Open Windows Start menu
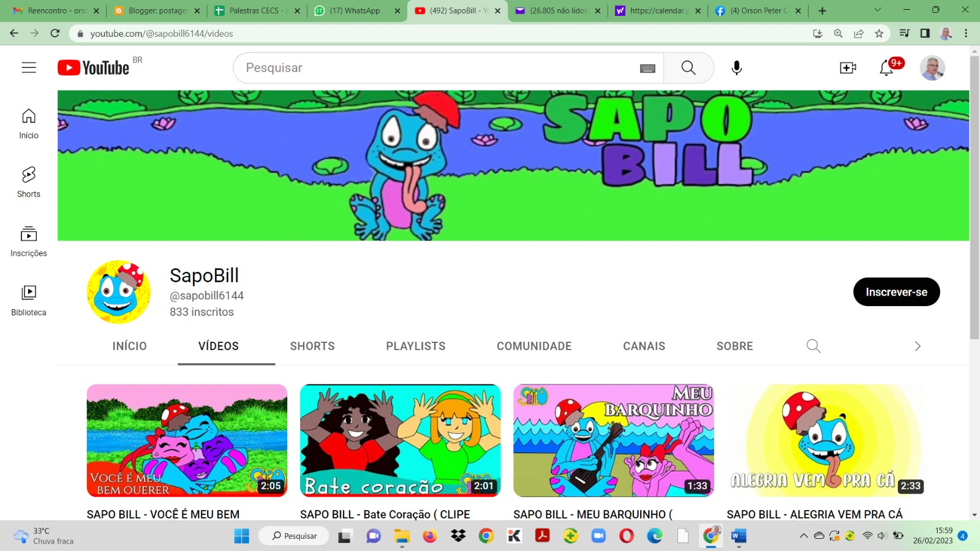 coord(242,536)
